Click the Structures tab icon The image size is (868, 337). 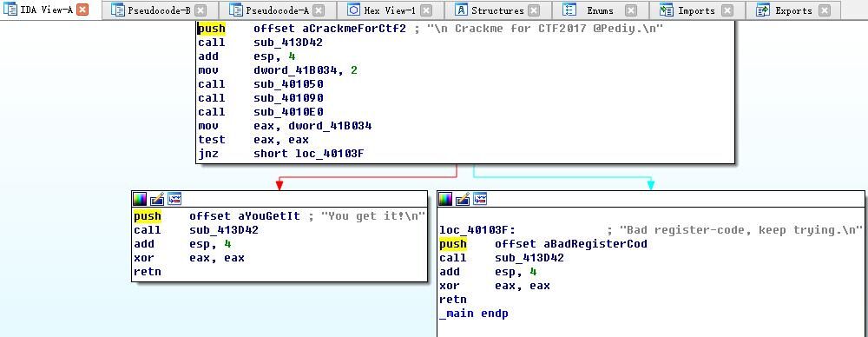point(461,10)
